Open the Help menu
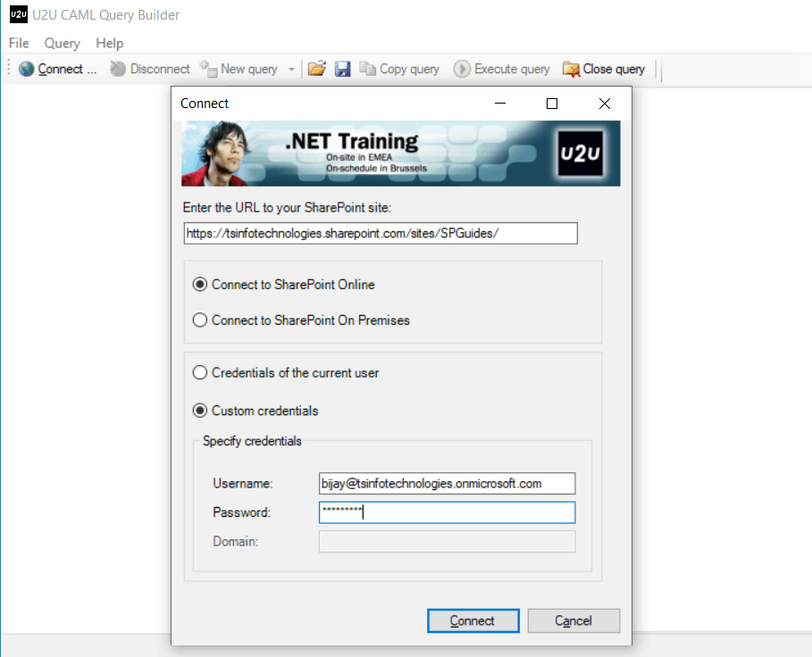Screen dimensions: 812x657 pyautogui.click(x=109, y=43)
